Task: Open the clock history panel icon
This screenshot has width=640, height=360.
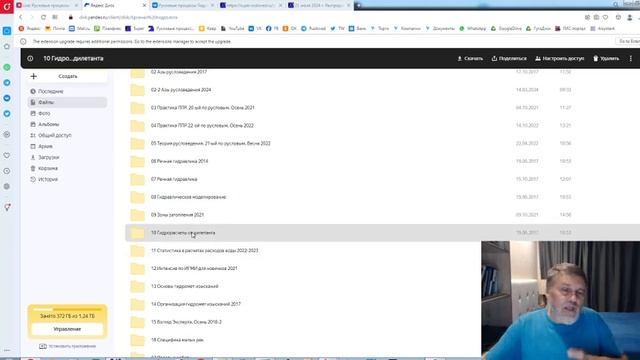Action: [7, 171]
